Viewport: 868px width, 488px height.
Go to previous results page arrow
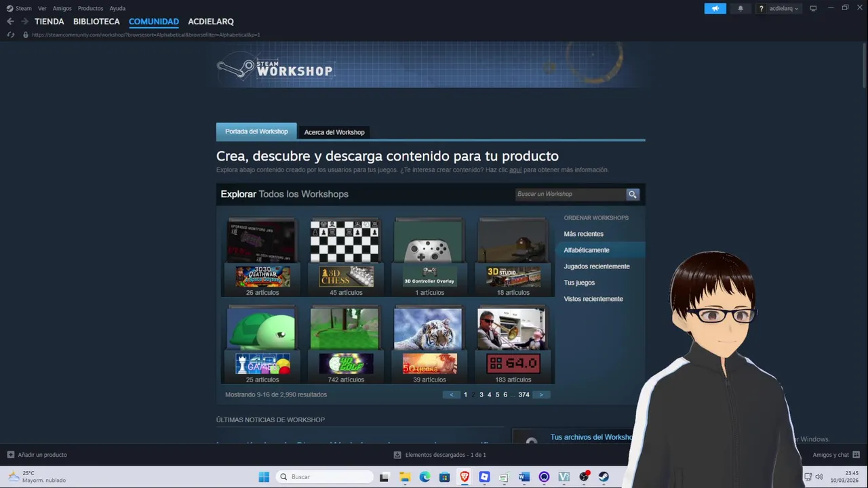[452, 394]
